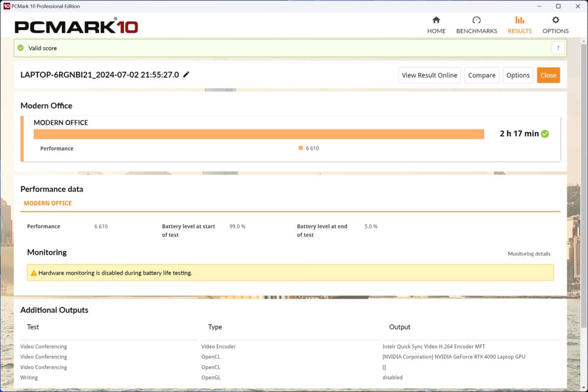Open the Options gear icon
Screen dimensions: 588x392
[x=555, y=20]
